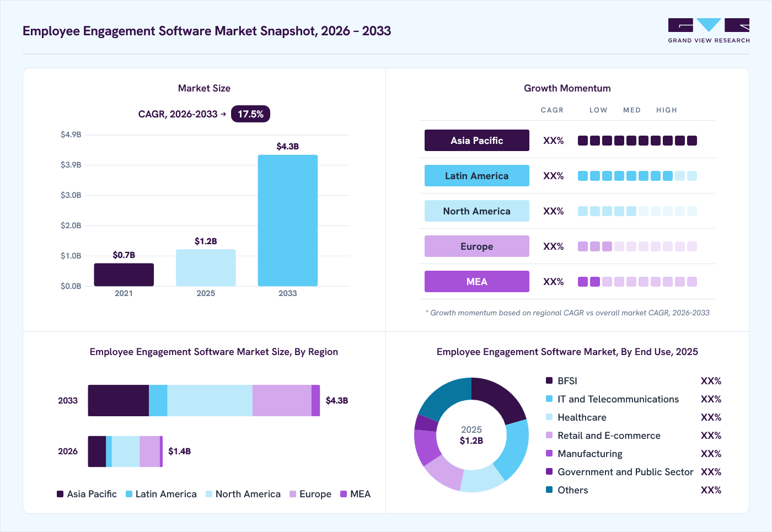Select the Europe region label in Growth Momentum

tap(477, 246)
